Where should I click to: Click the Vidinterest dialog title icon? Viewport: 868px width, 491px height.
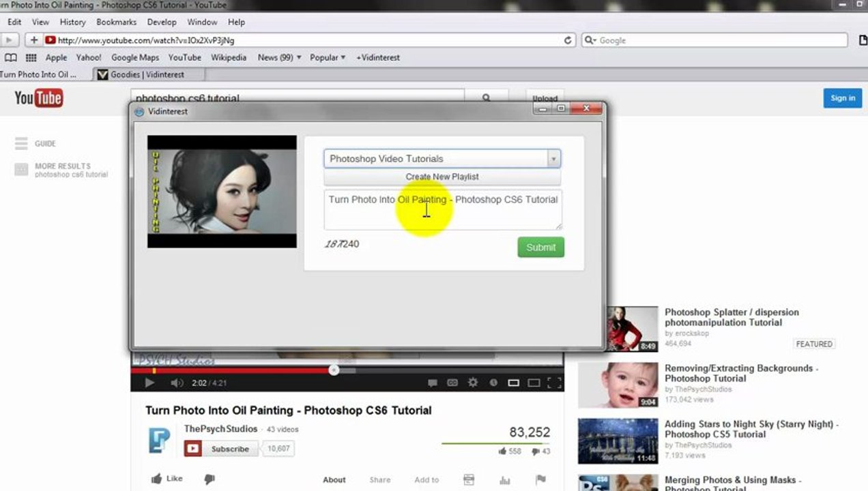pos(140,111)
